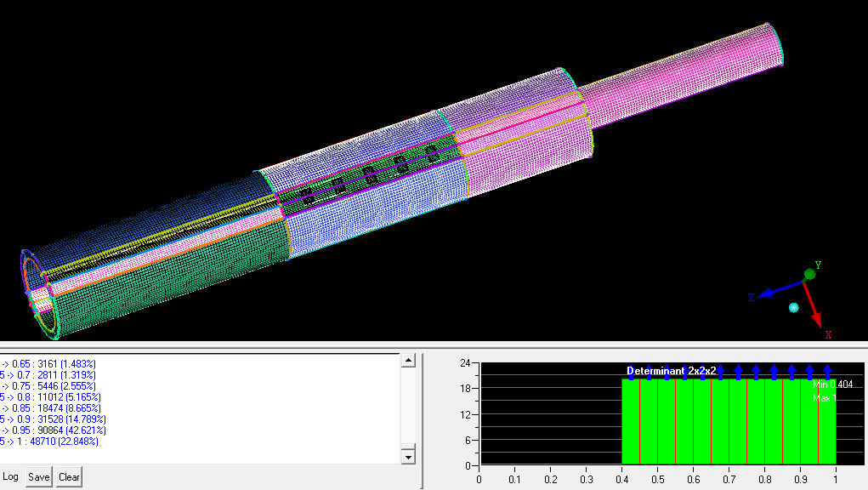Click the histogram bar between 0.9 and 0.95
The width and height of the screenshot is (868, 490).
coord(809,421)
